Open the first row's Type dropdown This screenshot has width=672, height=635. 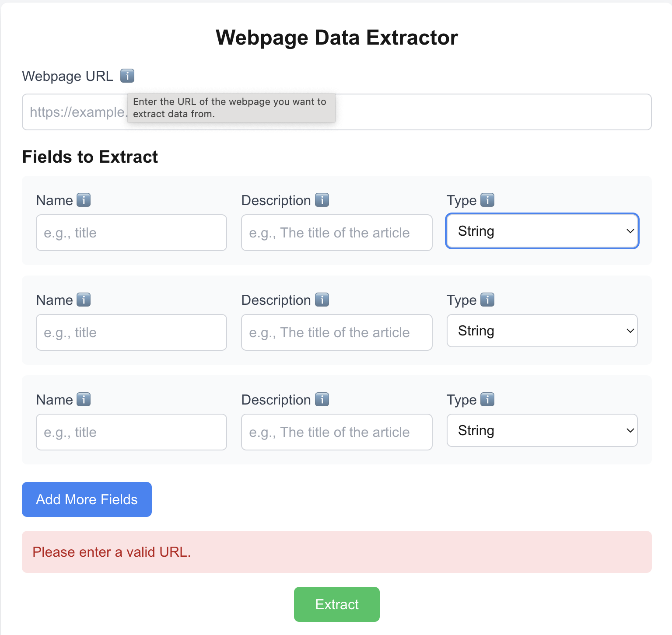pyautogui.click(x=542, y=231)
